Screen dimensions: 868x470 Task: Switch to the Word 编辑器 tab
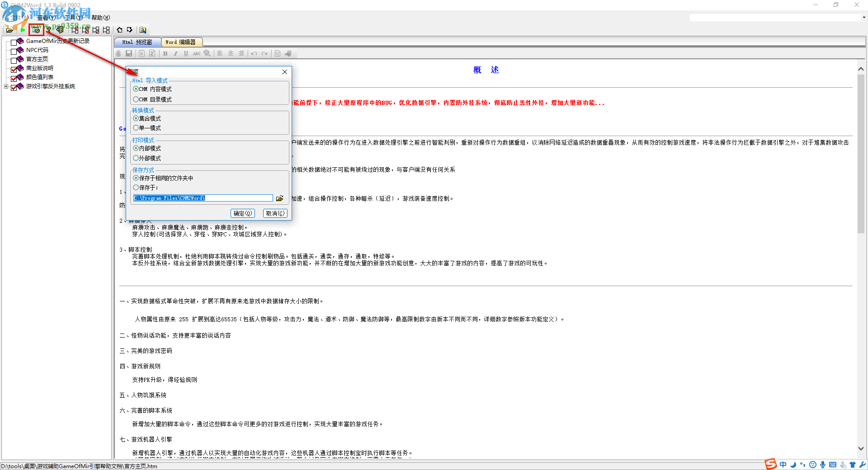181,42
